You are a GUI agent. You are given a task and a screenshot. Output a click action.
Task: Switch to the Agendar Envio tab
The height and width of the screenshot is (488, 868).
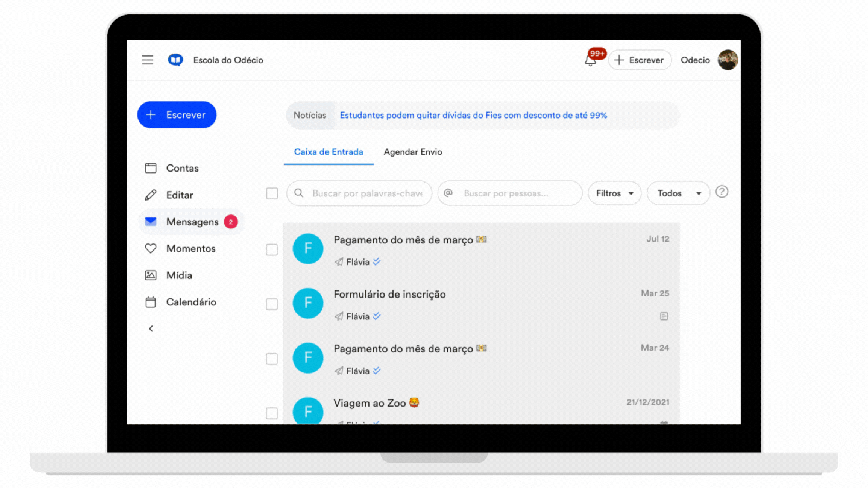tap(413, 152)
